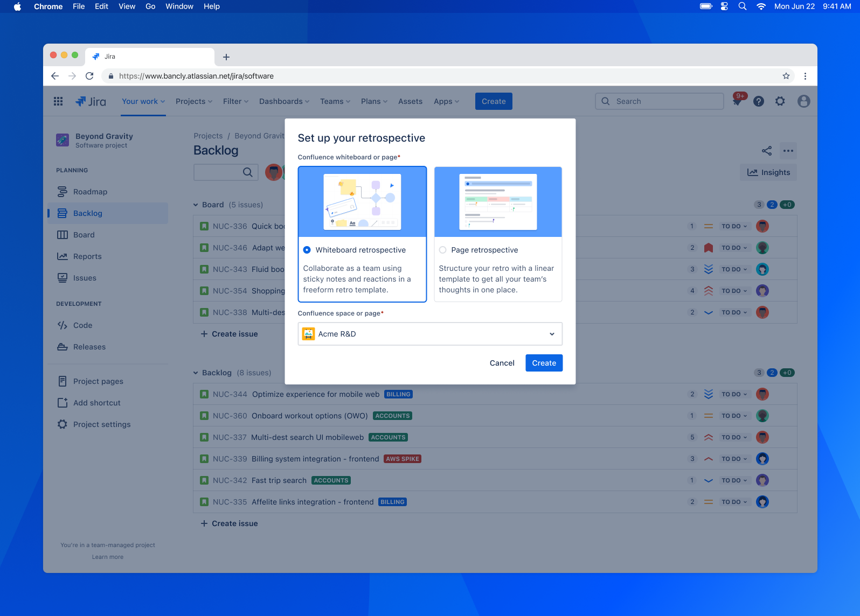Open Board view in the sidebar
Viewport: 860px width, 616px height.
(108, 235)
